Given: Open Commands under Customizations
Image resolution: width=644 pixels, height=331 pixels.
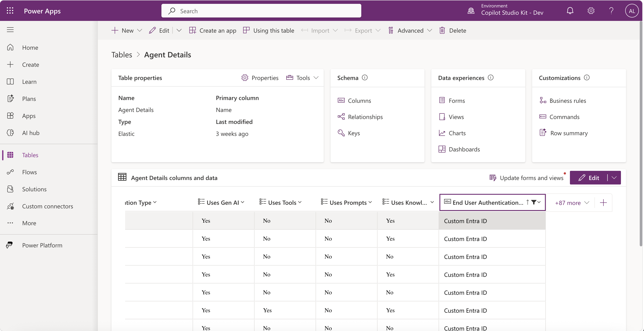Looking at the screenshot, I should click(x=559, y=117).
